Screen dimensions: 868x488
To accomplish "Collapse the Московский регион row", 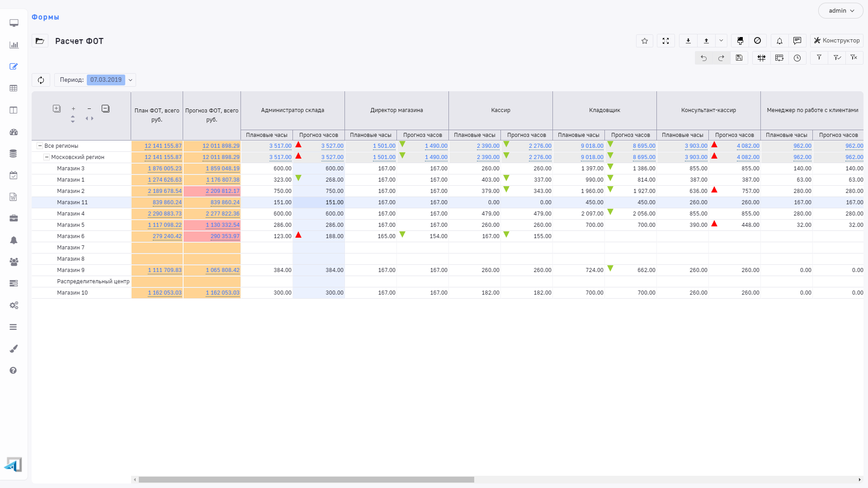I will click(47, 157).
